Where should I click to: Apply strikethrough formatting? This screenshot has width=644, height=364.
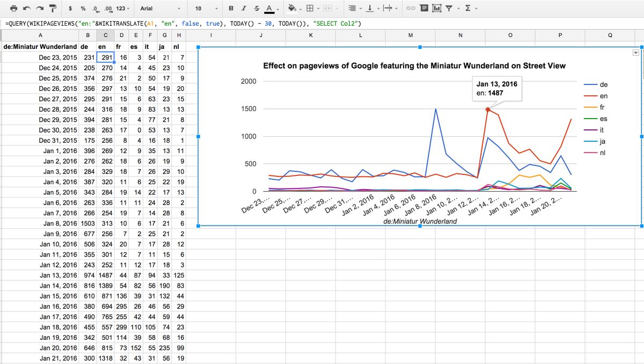[256, 9]
